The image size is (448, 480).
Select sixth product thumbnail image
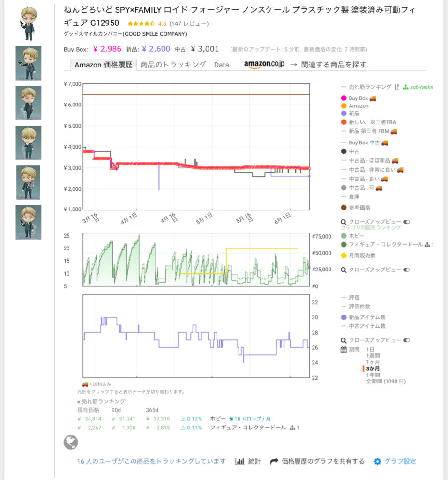coord(29,222)
